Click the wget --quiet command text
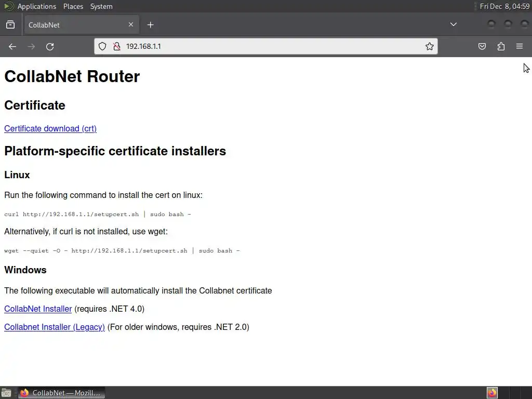This screenshot has height=399, width=532. point(122,251)
